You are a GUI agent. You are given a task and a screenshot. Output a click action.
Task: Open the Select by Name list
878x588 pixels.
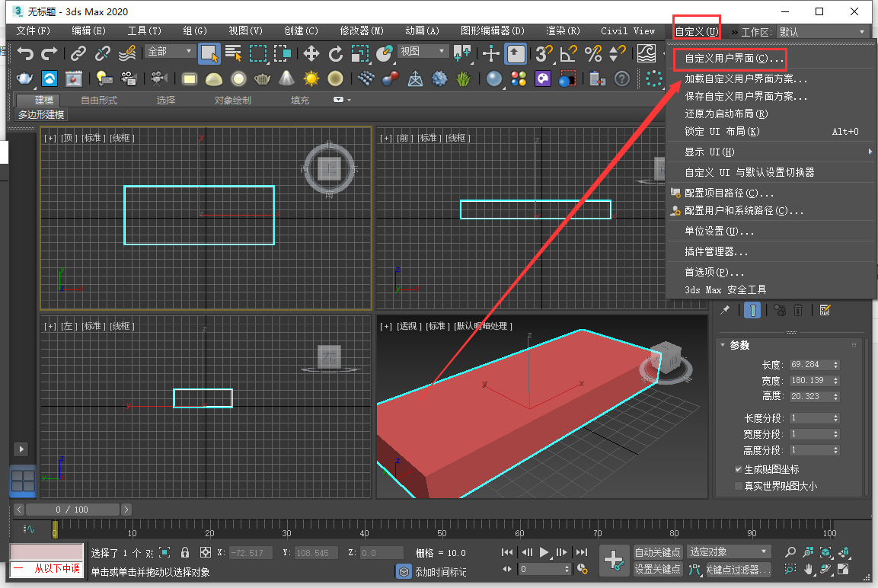233,53
